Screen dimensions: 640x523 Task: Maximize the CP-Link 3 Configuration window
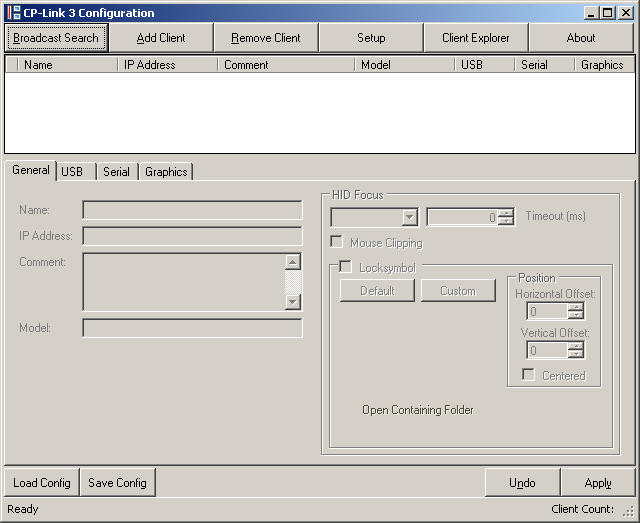click(x=607, y=13)
